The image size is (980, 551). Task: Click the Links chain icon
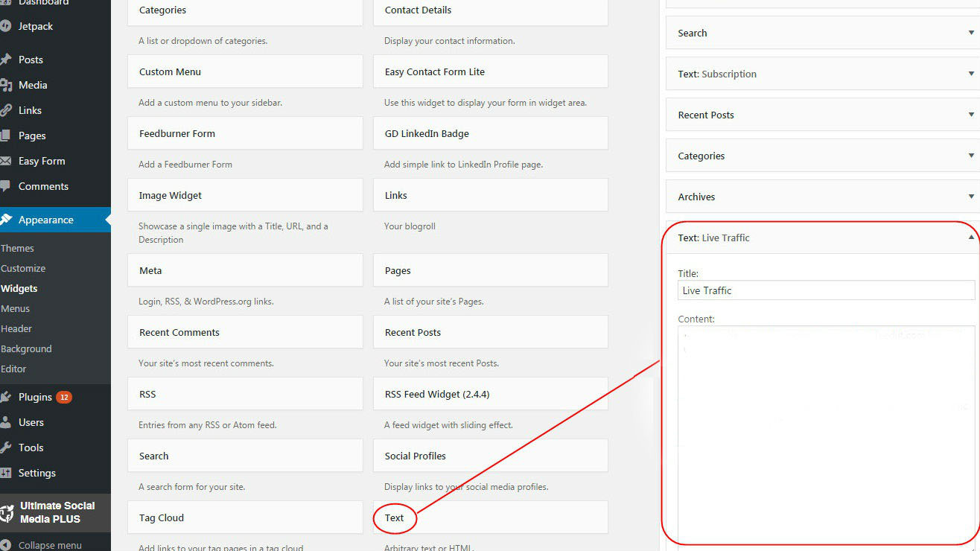click(x=5, y=110)
